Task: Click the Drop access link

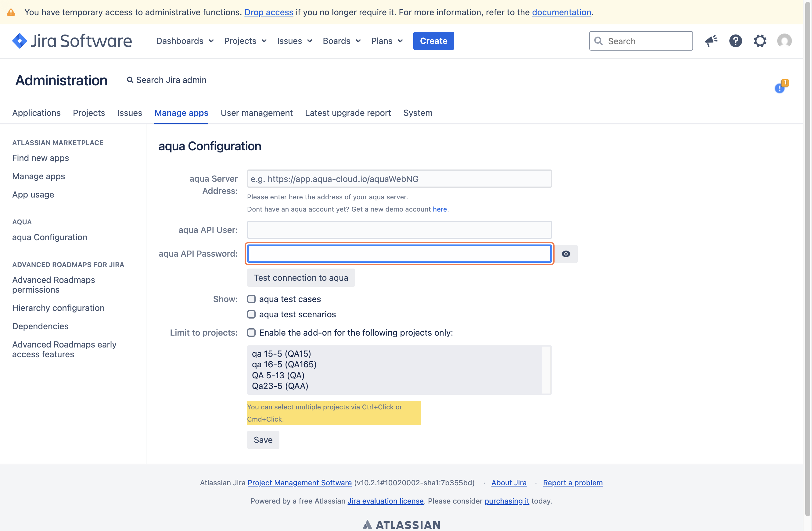Action: [268, 12]
